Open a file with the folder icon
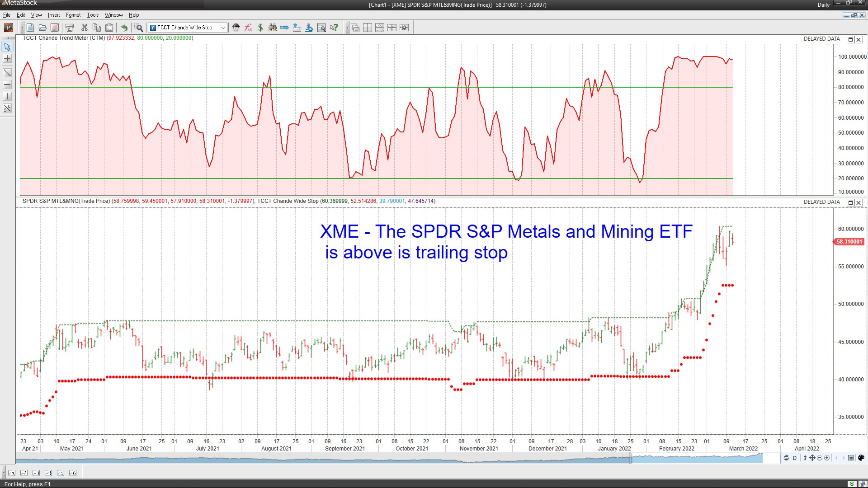The image size is (868, 488). (42, 28)
